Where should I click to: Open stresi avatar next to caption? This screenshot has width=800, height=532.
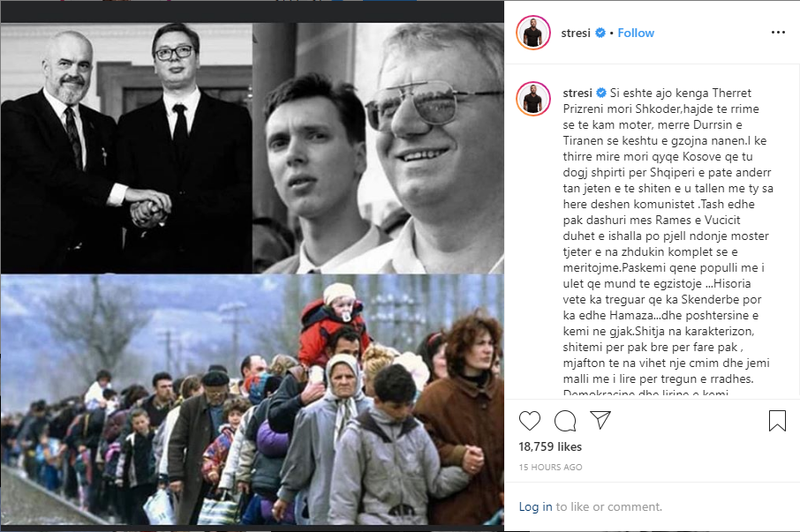point(533,98)
